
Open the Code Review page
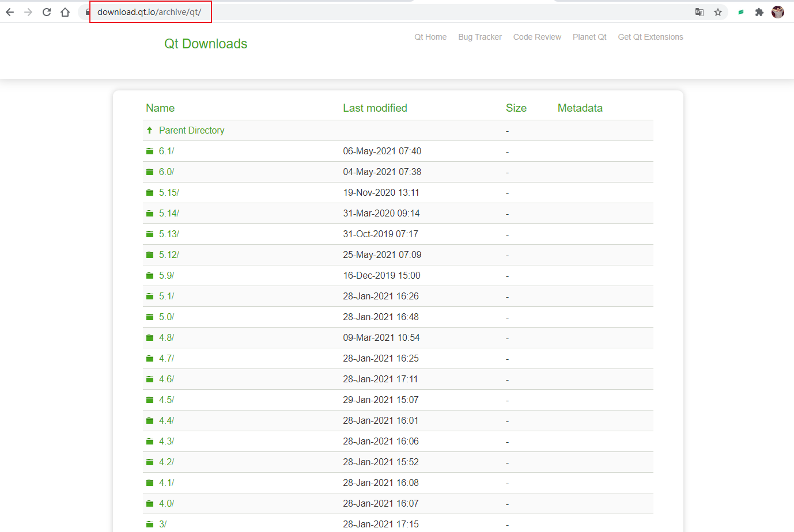click(x=536, y=37)
